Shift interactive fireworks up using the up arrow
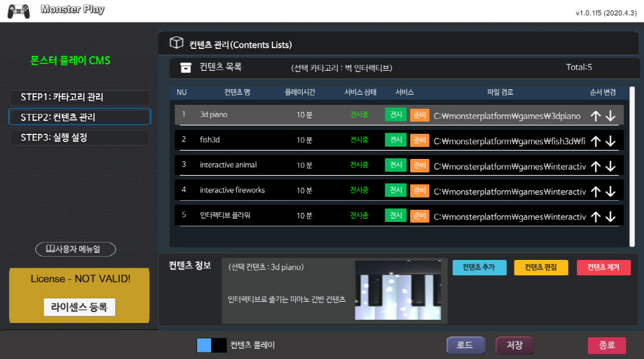 pyautogui.click(x=596, y=192)
